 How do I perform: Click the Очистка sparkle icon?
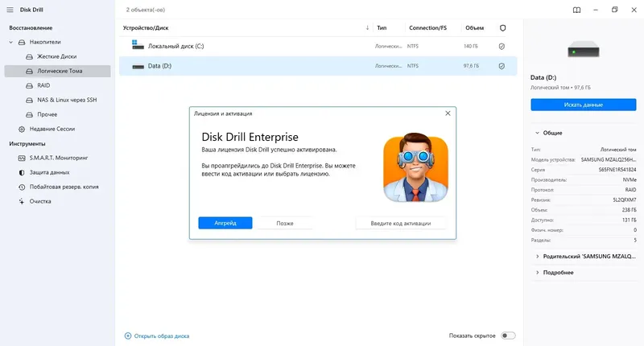(x=22, y=201)
